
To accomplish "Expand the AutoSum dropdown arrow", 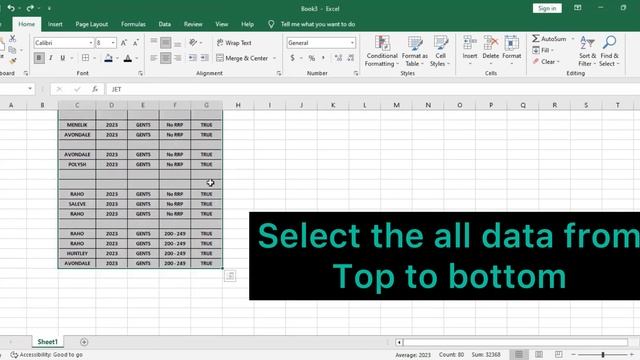I will tap(573, 38).
